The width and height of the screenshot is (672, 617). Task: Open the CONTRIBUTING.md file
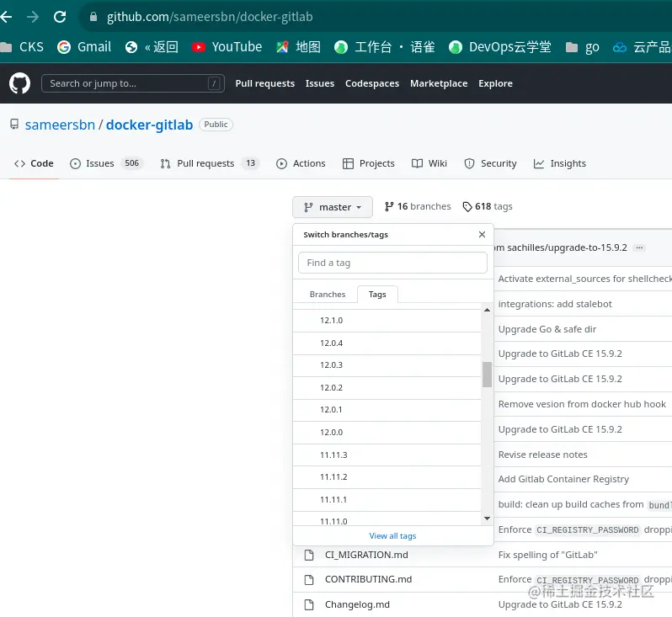click(x=368, y=579)
